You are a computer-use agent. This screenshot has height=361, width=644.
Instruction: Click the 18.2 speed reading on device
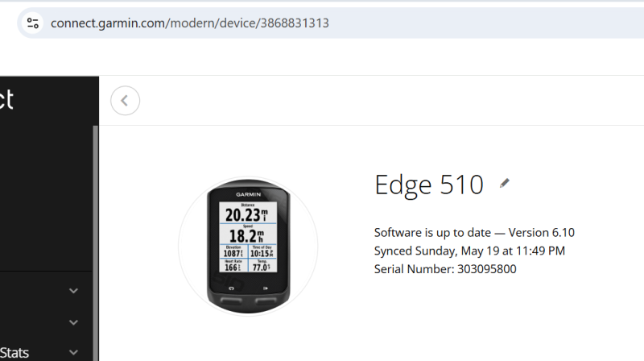[246, 235]
